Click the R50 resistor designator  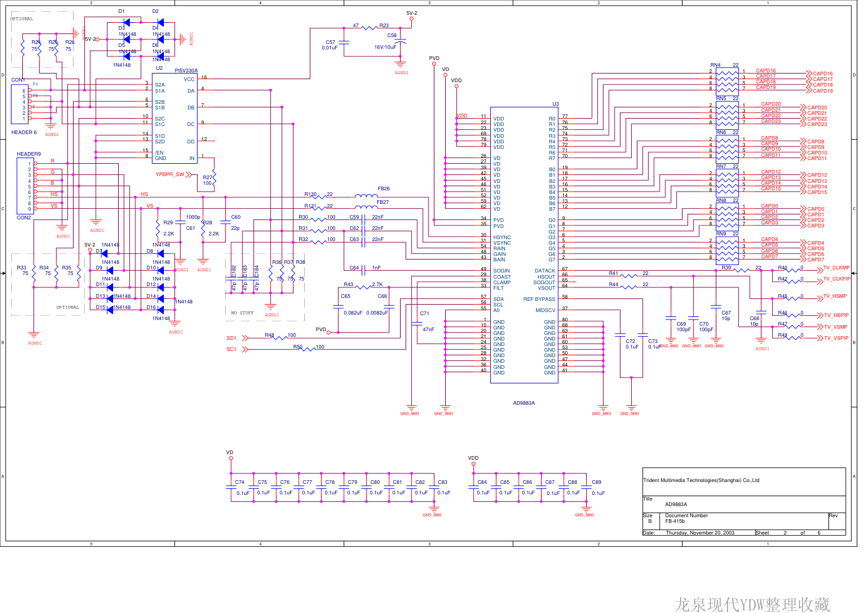point(298,347)
